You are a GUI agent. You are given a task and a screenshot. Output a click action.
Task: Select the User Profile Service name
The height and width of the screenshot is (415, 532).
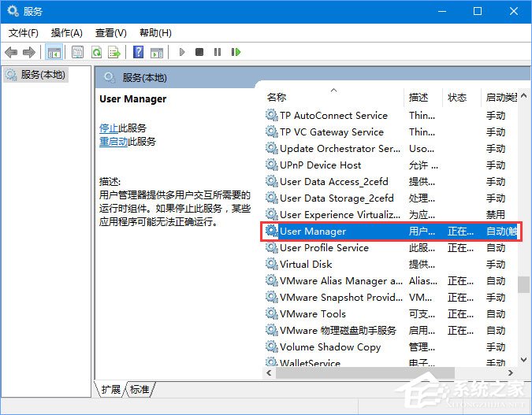(324, 247)
